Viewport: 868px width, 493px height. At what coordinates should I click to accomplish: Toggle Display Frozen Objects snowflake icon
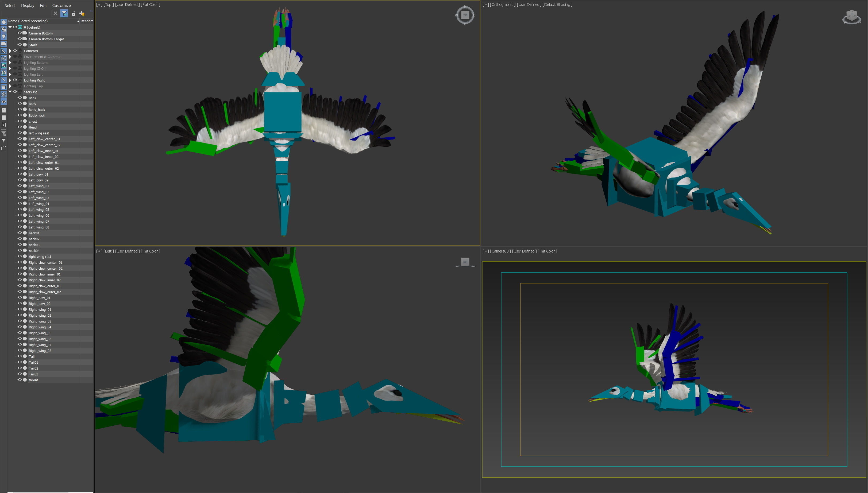point(4,95)
